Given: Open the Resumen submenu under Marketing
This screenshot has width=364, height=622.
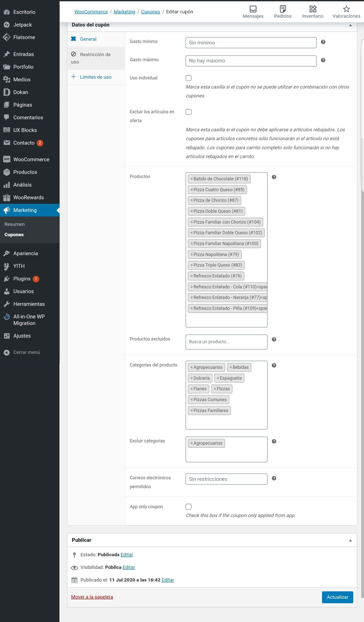Looking at the screenshot, I should pyautogui.click(x=14, y=224).
